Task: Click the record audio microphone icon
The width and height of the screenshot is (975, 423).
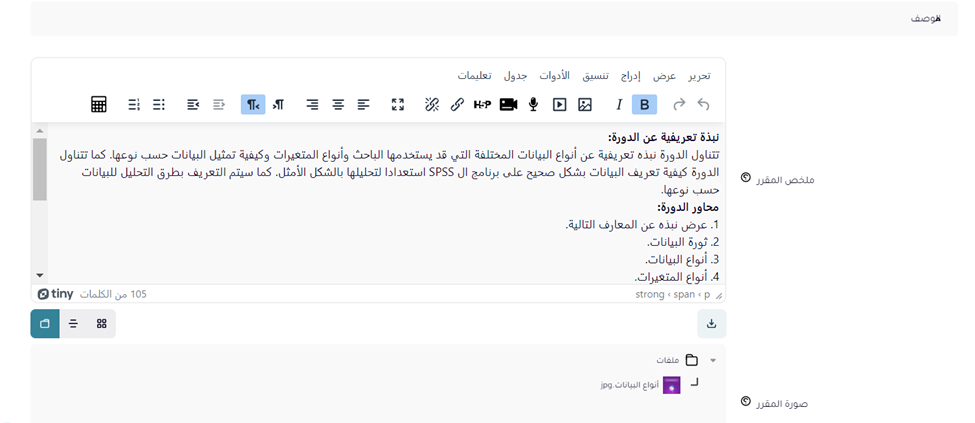Action: tap(534, 105)
